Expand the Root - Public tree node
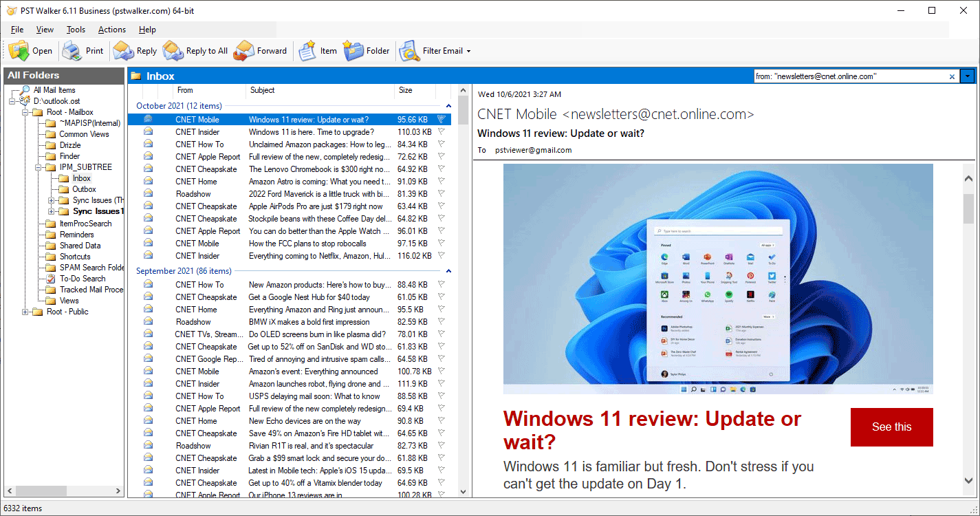980x516 pixels. (25, 312)
